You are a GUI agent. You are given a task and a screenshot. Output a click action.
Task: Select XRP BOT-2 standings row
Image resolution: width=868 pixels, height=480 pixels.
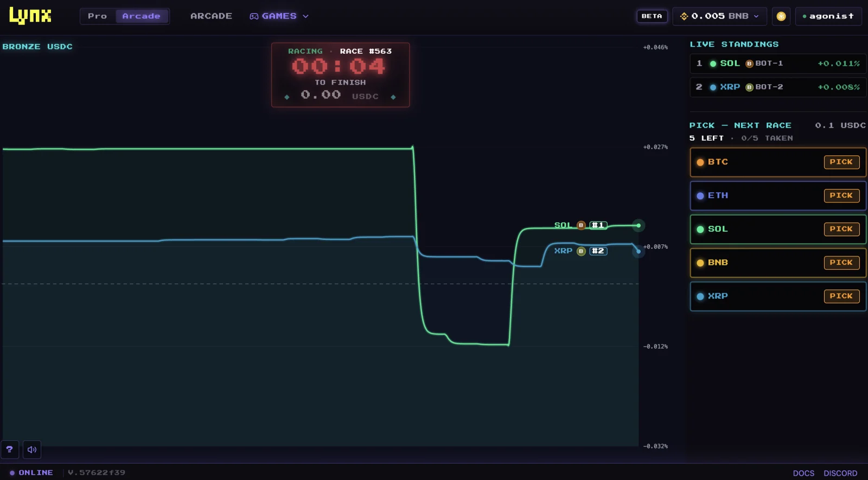(777, 87)
